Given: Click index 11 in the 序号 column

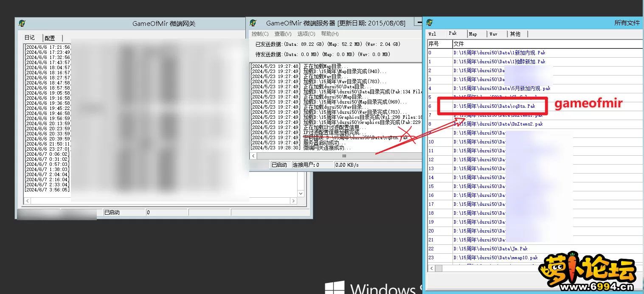Looking at the screenshot, I should pyautogui.click(x=431, y=151).
